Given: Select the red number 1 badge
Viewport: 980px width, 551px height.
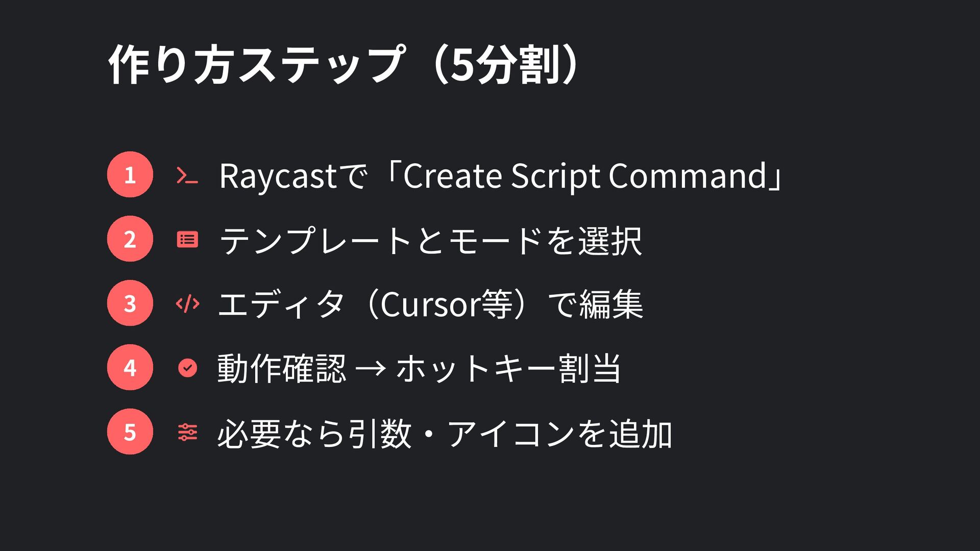Looking at the screenshot, I should coord(130,174).
